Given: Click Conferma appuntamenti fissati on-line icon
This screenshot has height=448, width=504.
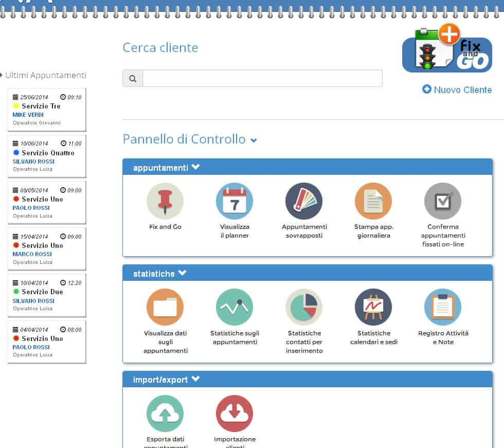Looking at the screenshot, I should 443,201.
